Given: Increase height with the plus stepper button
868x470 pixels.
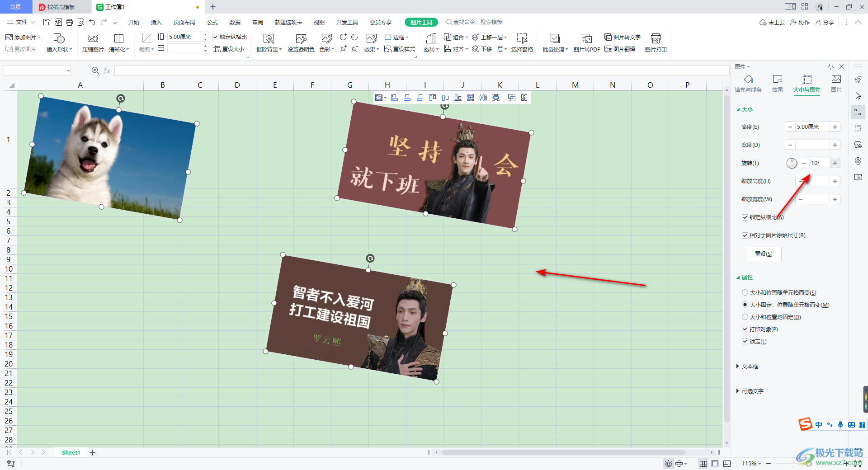Looking at the screenshot, I should (835, 127).
